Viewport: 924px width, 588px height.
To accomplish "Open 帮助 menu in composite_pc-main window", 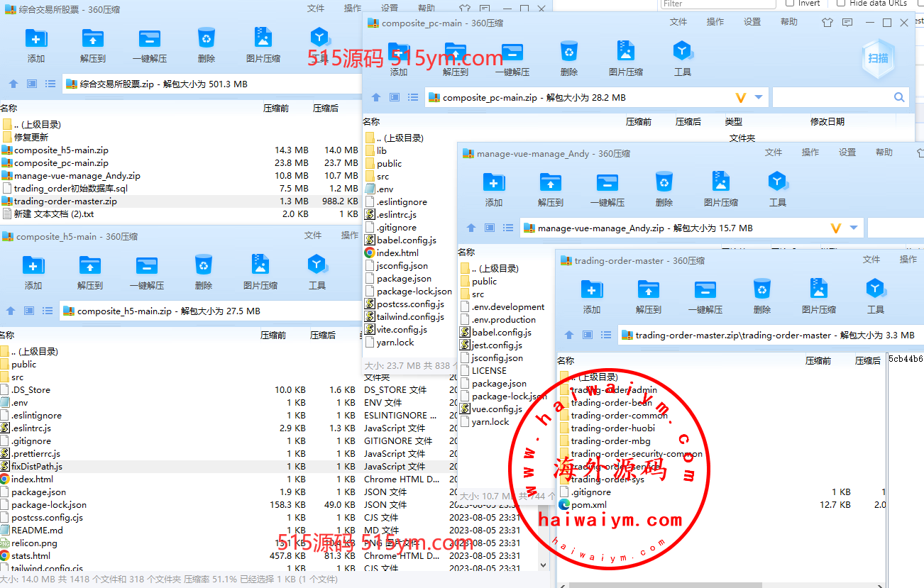I will coord(789,22).
